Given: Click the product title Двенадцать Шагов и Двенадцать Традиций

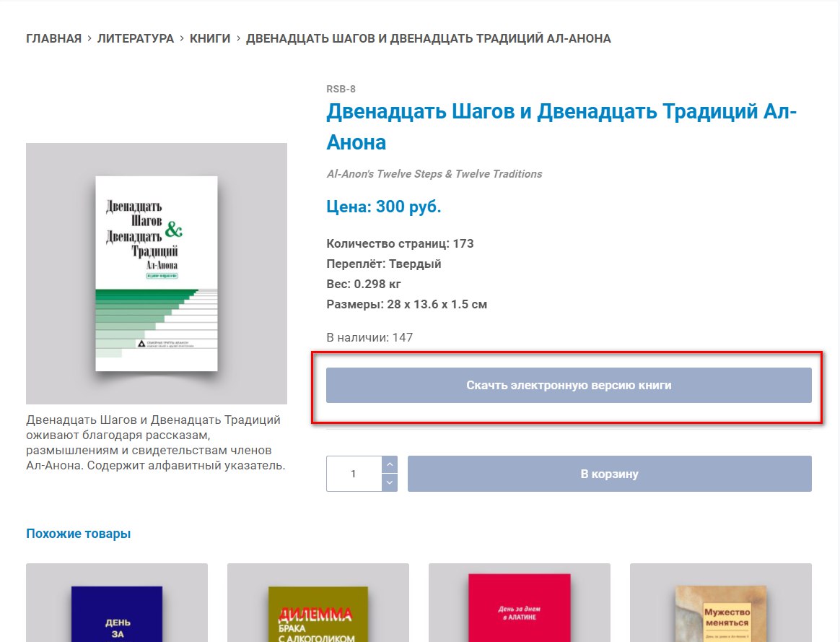Looking at the screenshot, I should (561, 127).
